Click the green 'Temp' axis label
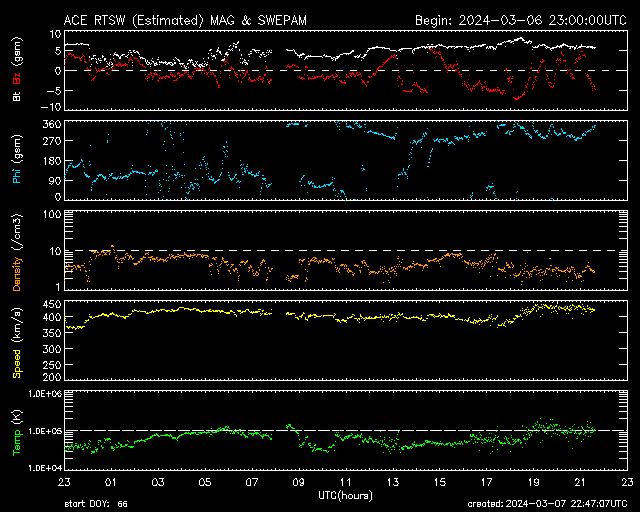The width and height of the screenshot is (640, 512). click(x=17, y=443)
